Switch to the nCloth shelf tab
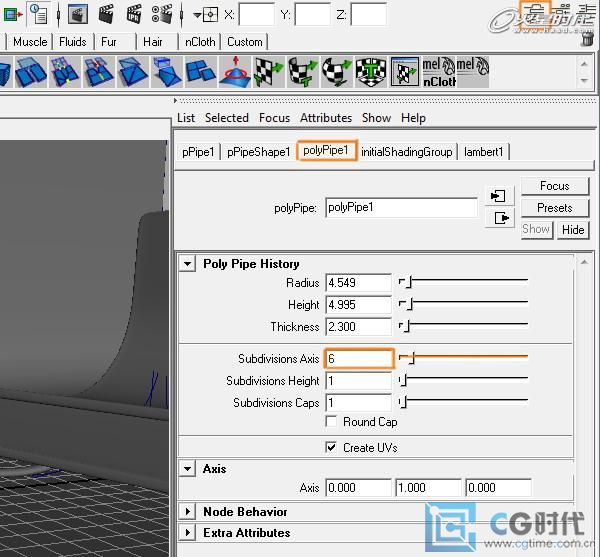 coord(200,42)
